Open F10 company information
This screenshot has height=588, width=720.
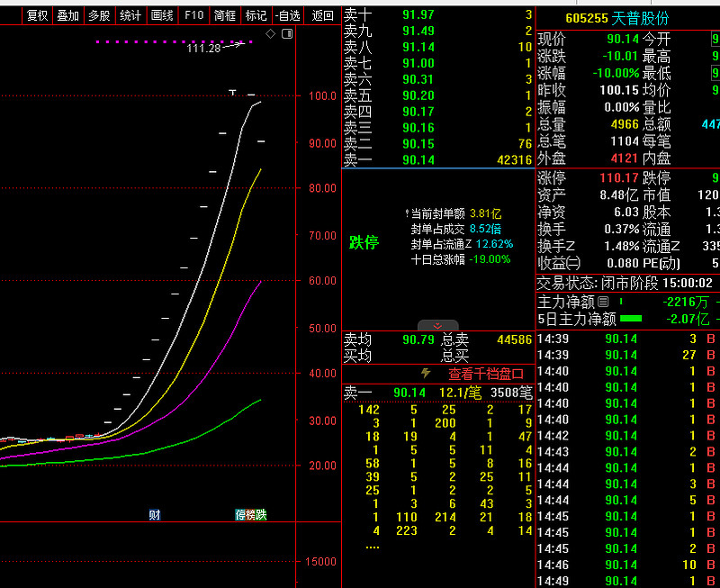click(193, 15)
